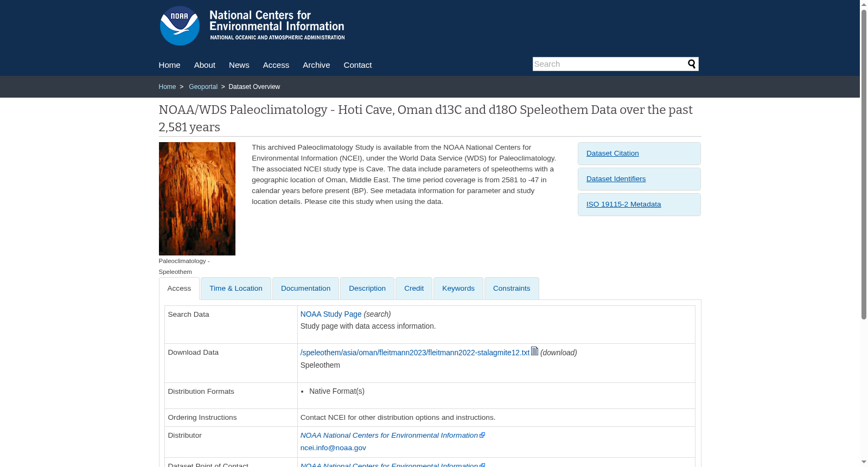Click the external link icon after Distributor name
The image size is (868, 467).
(482, 435)
